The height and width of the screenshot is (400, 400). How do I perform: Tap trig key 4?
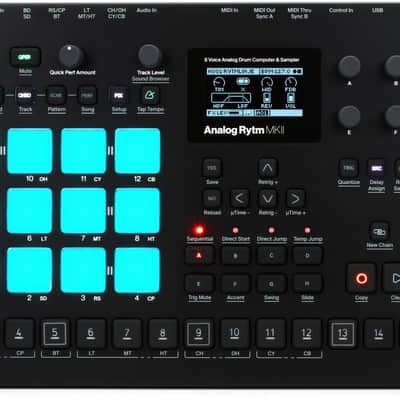(19, 333)
